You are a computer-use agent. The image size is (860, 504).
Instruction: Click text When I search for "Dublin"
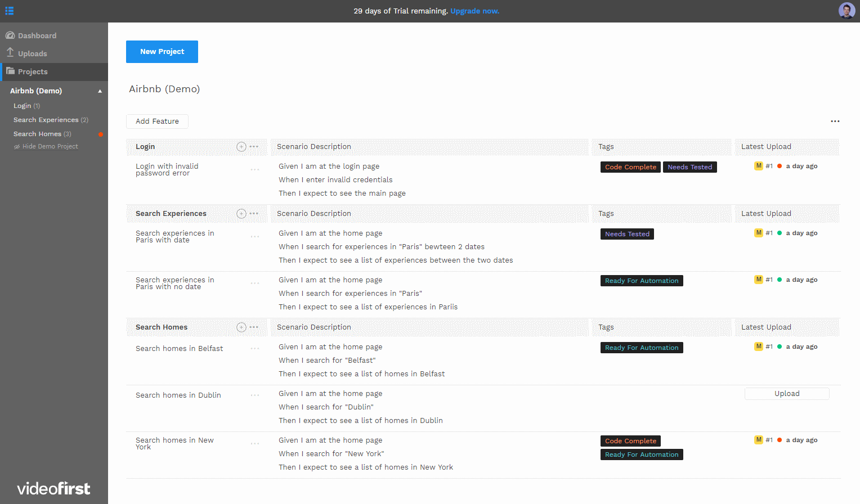(326, 407)
